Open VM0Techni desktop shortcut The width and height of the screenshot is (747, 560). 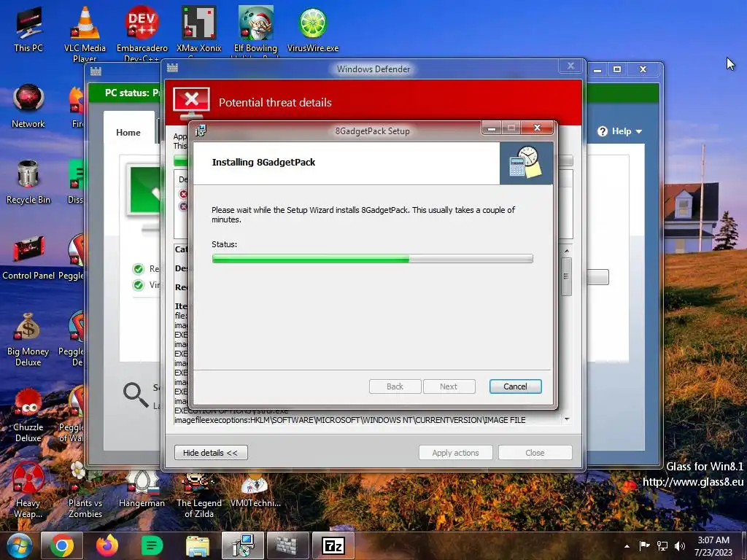(255, 491)
